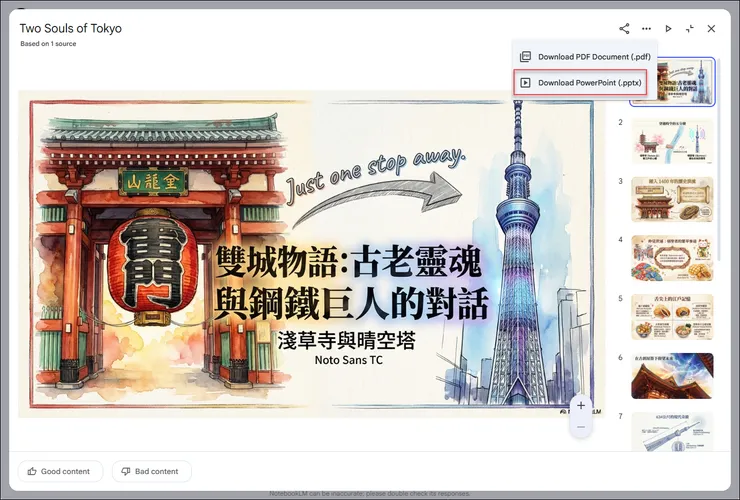
Task: Rate slides with Bad content button
Action: 151,471
